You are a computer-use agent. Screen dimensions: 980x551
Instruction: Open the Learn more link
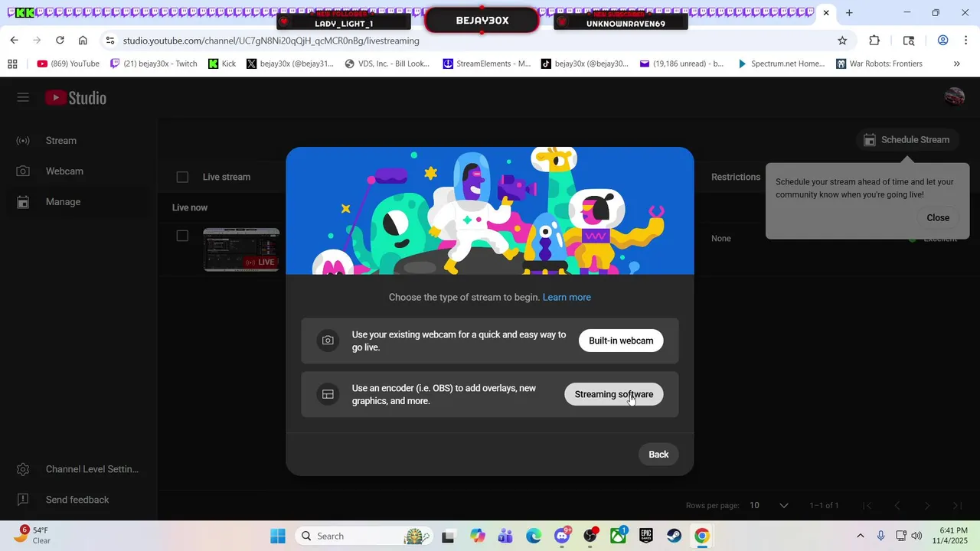tap(567, 297)
